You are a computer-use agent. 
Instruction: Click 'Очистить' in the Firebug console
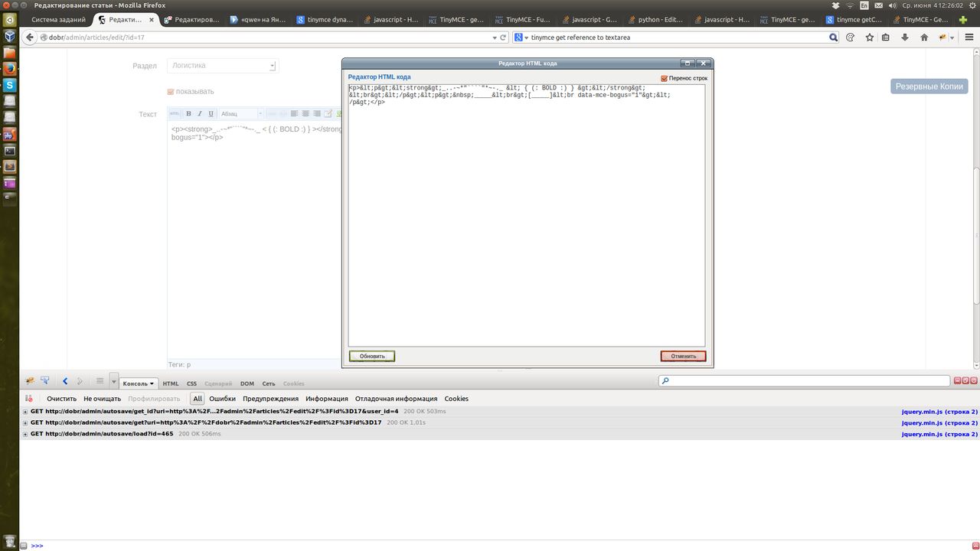pyautogui.click(x=62, y=399)
